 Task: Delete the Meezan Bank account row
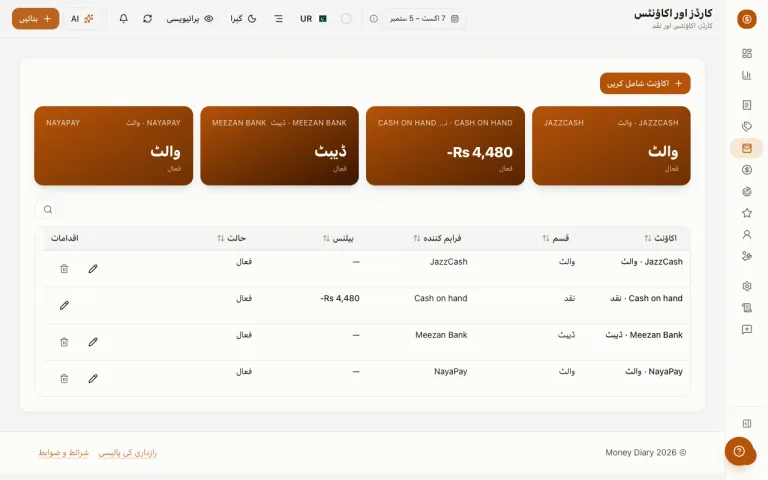click(x=64, y=342)
